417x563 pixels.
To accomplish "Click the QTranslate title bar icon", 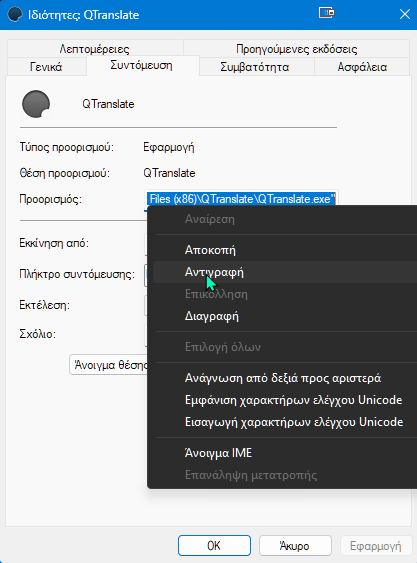I will tap(15, 15).
